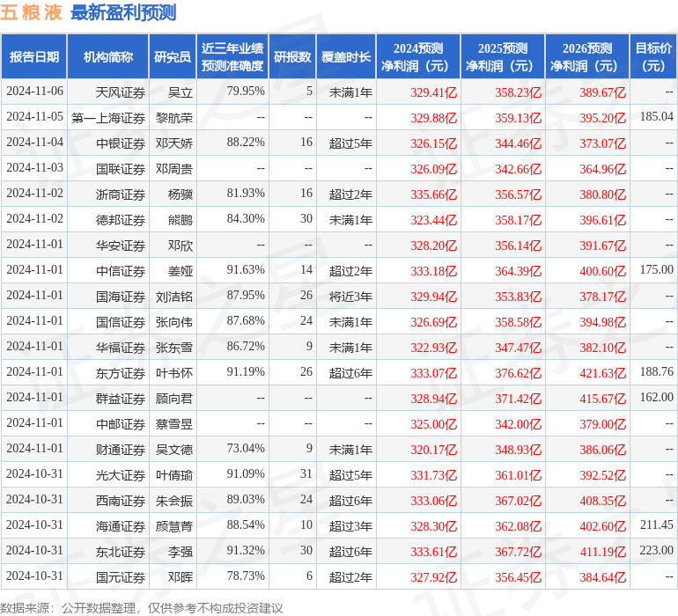Click target price 211.45
This screenshot has height=616, width=678.
[656, 524]
